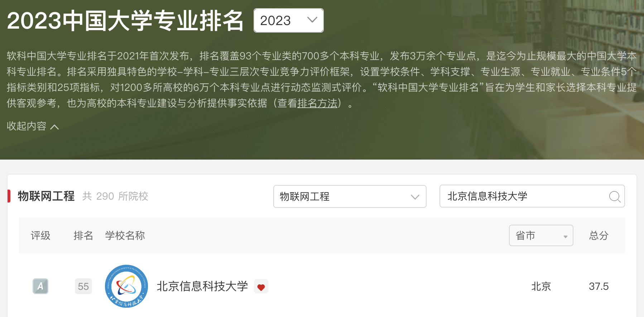Viewport: 644px width, 317px height.
Task: Click the 北京信息科技大学 school name link
Action: click(x=202, y=286)
